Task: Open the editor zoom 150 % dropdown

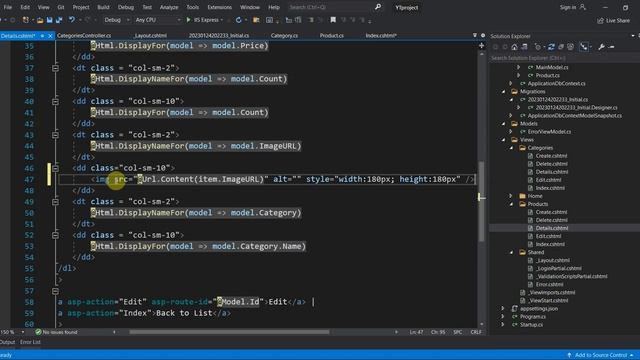Action: (x=22, y=332)
